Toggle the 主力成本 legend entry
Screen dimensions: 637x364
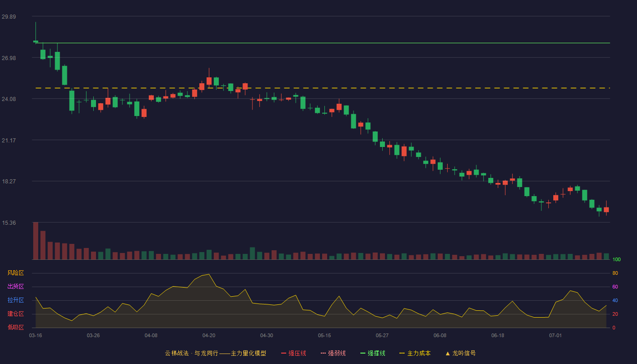(x=415, y=353)
